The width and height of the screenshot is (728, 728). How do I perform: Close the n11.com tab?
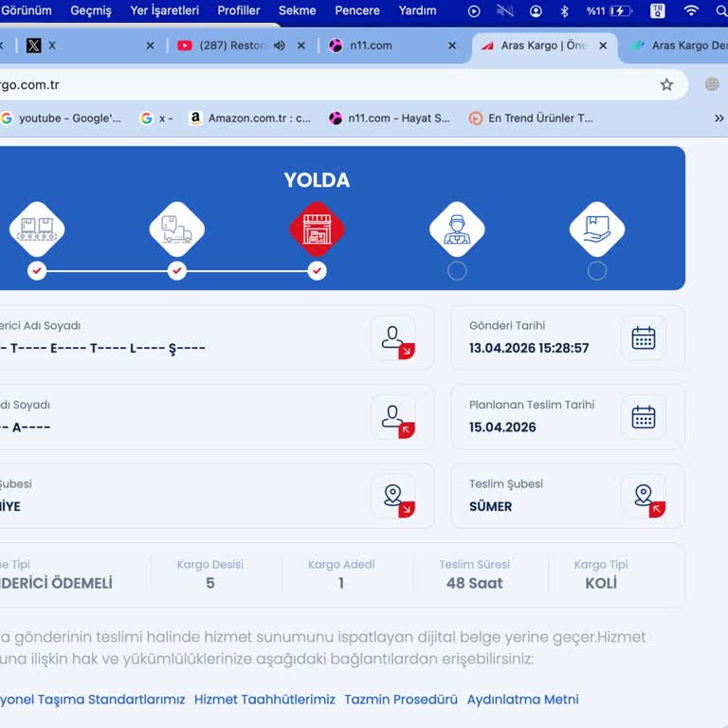452,45
